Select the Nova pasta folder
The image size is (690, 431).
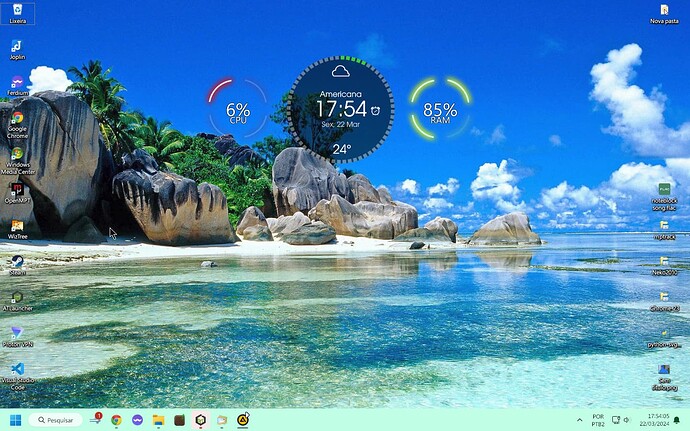coord(664,11)
